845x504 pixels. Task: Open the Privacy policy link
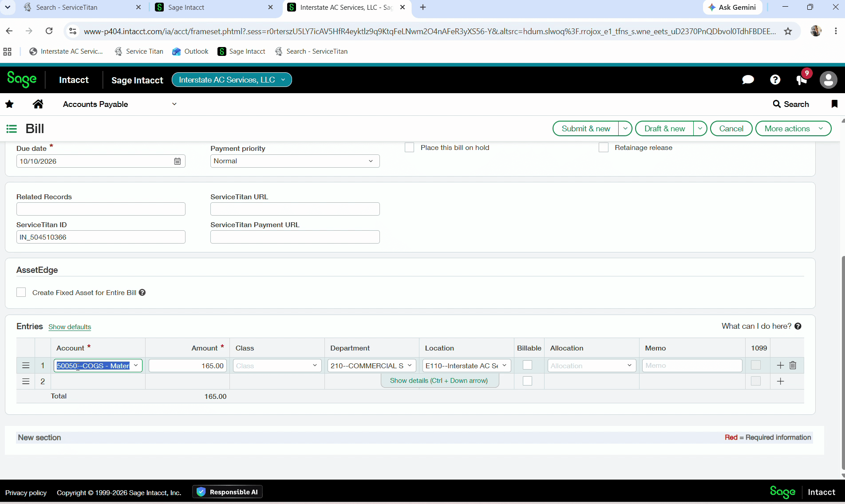click(26, 493)
